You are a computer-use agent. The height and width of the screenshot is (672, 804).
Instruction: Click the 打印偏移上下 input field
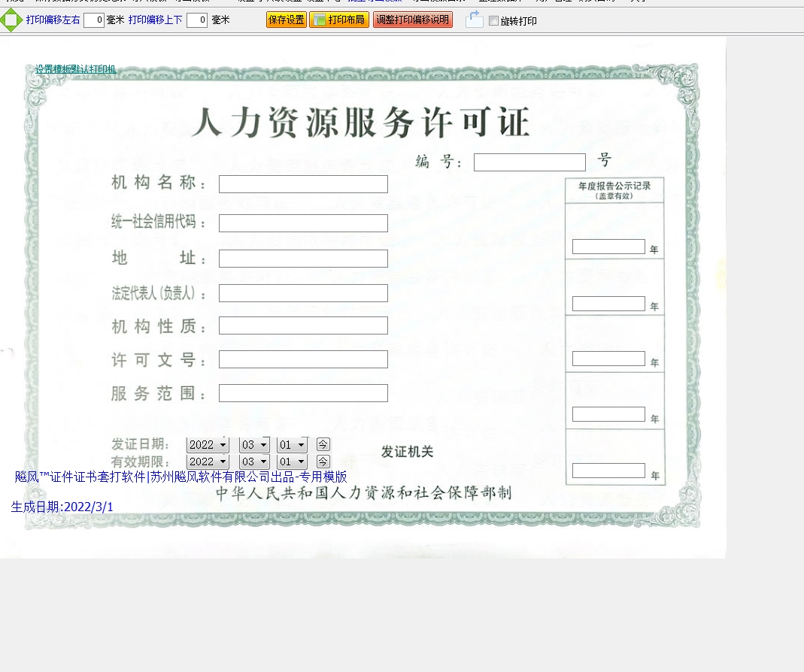197,20
